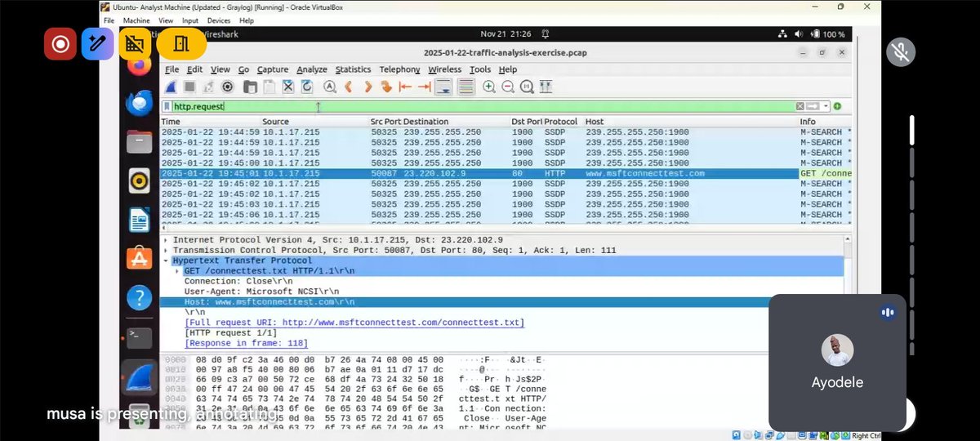
Task: Open the Edit menu
Action: pos(194,69)
